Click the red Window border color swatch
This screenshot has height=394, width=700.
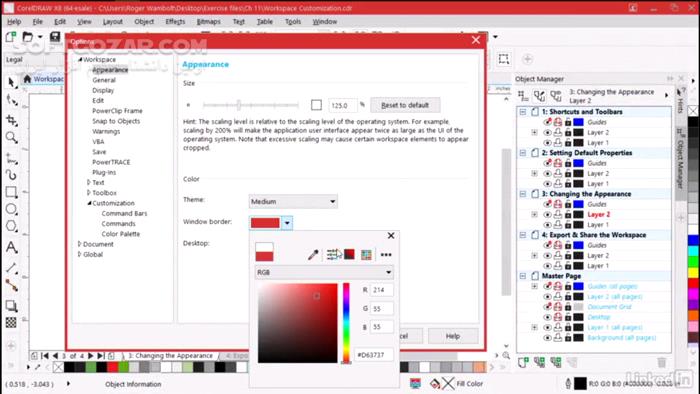click(x=265, y=223)
